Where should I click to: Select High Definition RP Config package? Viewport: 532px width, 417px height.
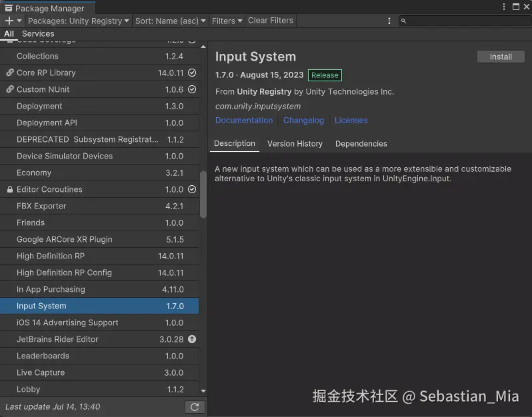point(99,272)
